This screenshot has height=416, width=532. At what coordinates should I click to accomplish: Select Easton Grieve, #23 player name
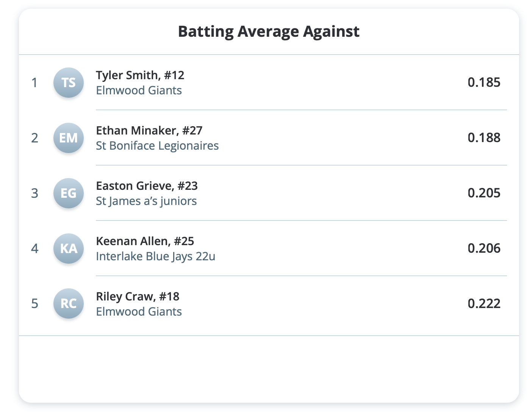(147, 186)
